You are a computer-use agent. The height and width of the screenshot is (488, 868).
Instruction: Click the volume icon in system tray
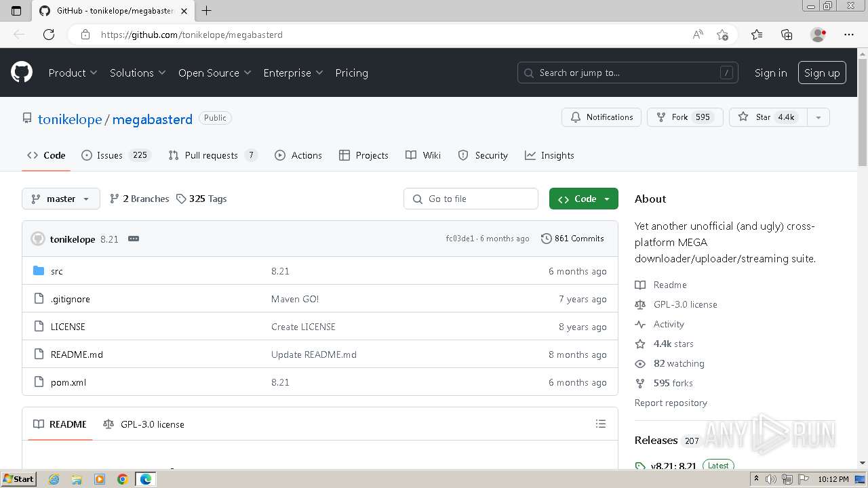(x=771, y=479)
